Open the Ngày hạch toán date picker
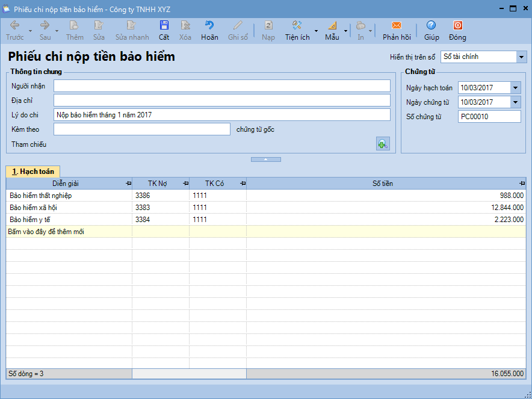Viewport: 532px width, 399px height. (x=515, y=88)
